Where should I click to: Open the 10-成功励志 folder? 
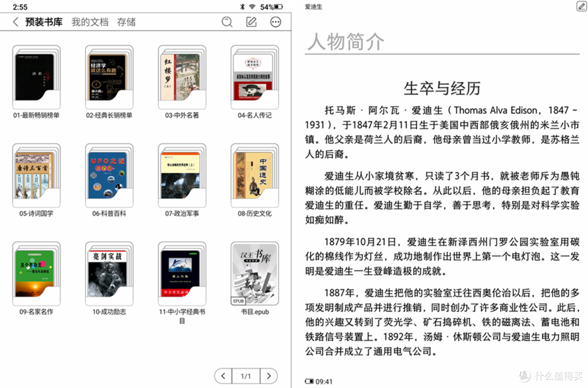(109, 279)
